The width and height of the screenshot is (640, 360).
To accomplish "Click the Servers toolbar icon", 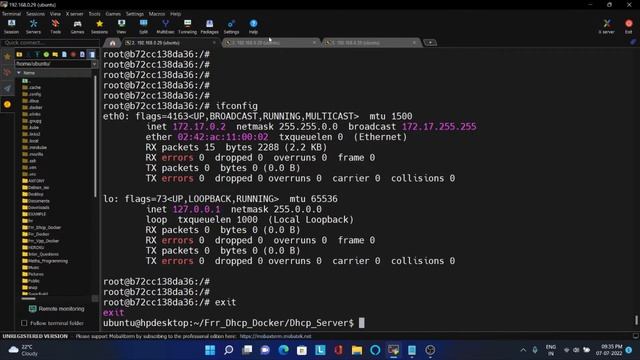I will 33,27.
